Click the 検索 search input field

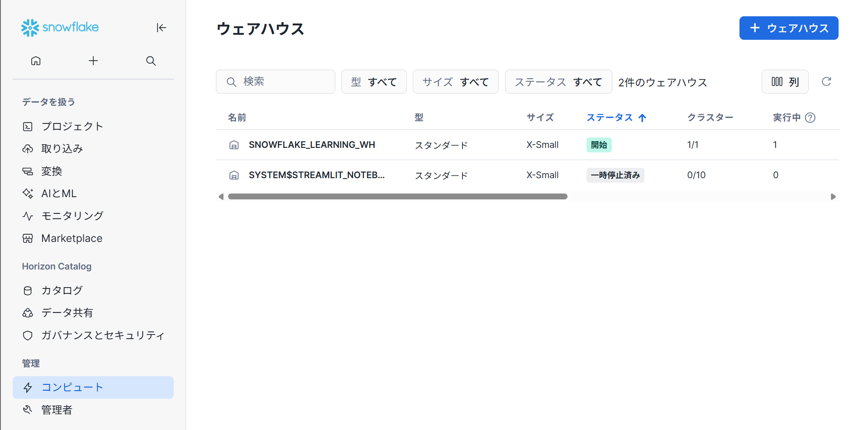pos(276,81)
